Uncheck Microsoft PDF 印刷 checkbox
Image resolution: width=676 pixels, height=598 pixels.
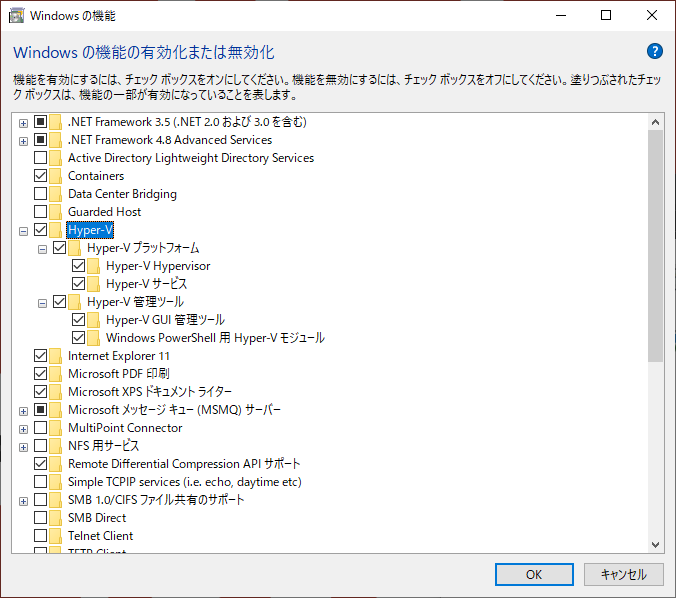[41, 373]
